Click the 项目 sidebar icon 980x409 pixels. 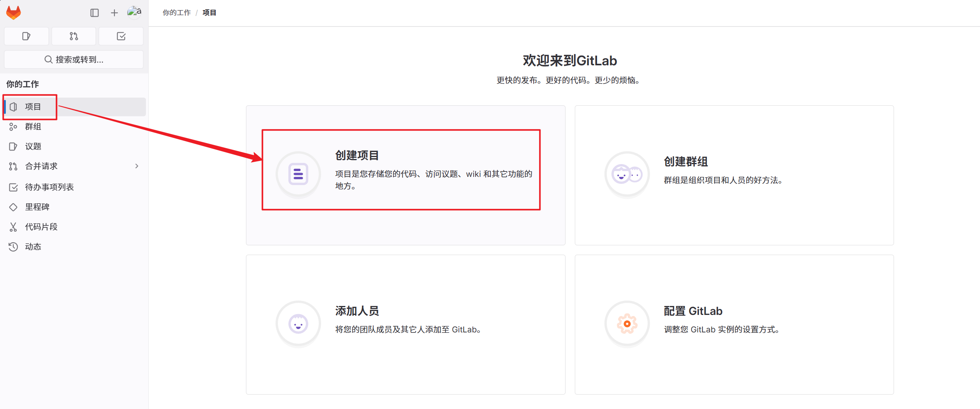(13, 107)
